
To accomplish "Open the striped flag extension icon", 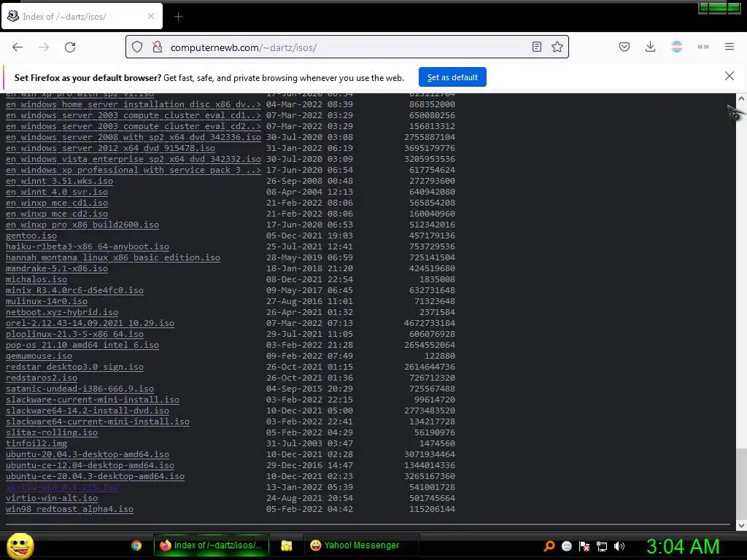I will [x=676, y=47].
